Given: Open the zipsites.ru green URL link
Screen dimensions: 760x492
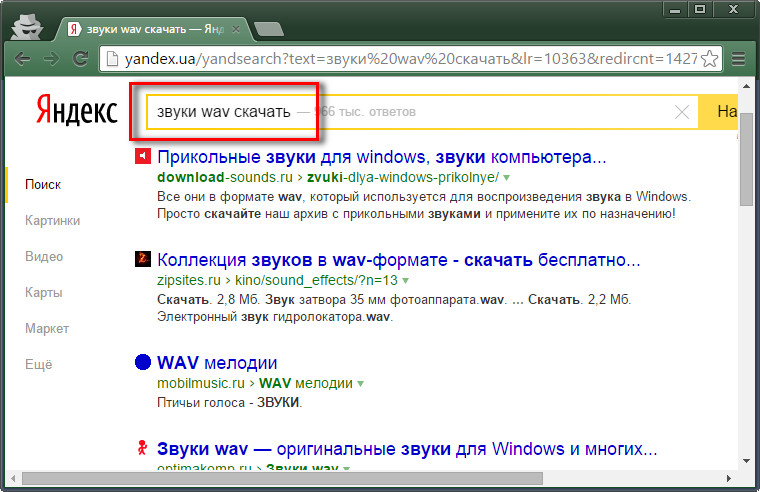Looking at the screenshot, I should click(x=277, y=280).
